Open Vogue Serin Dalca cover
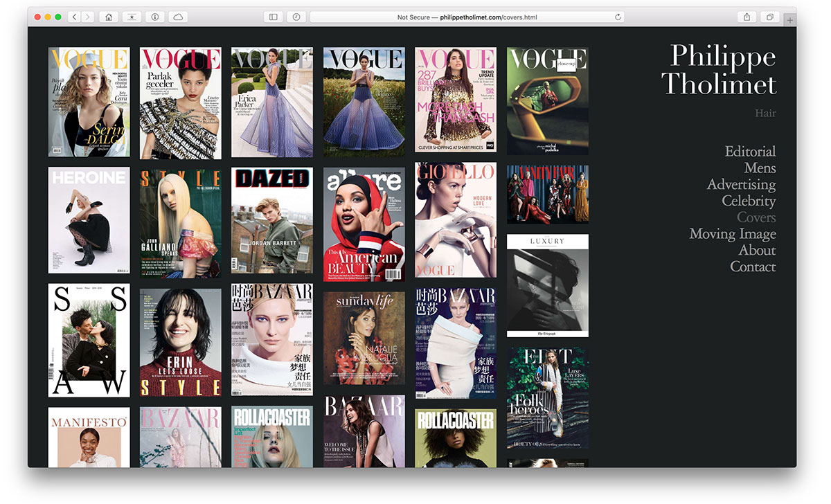Image resolution: width=831 pixels, height=504 pixels. pyautogui.click(x=89, y=102)
